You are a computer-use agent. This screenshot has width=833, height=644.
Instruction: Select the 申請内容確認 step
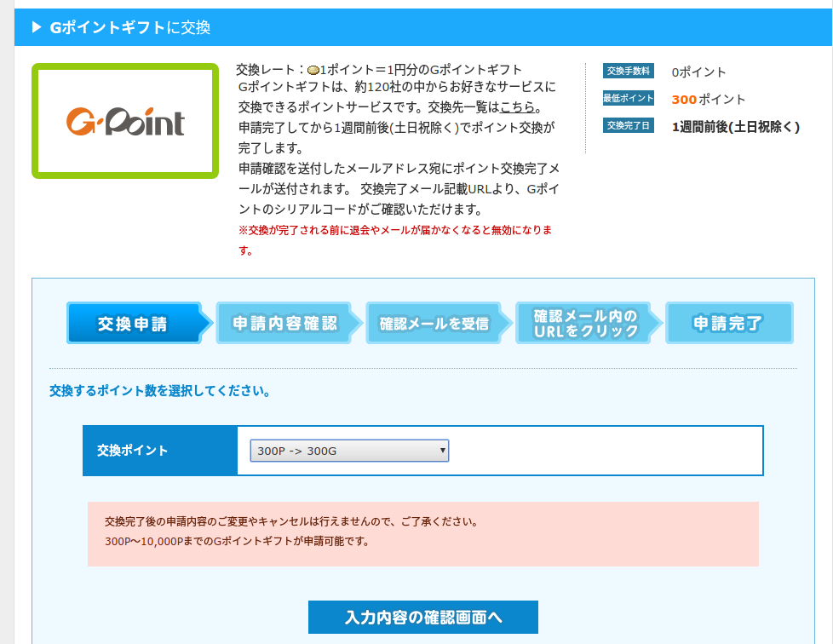pyautogui.click(x=289, y=323)
